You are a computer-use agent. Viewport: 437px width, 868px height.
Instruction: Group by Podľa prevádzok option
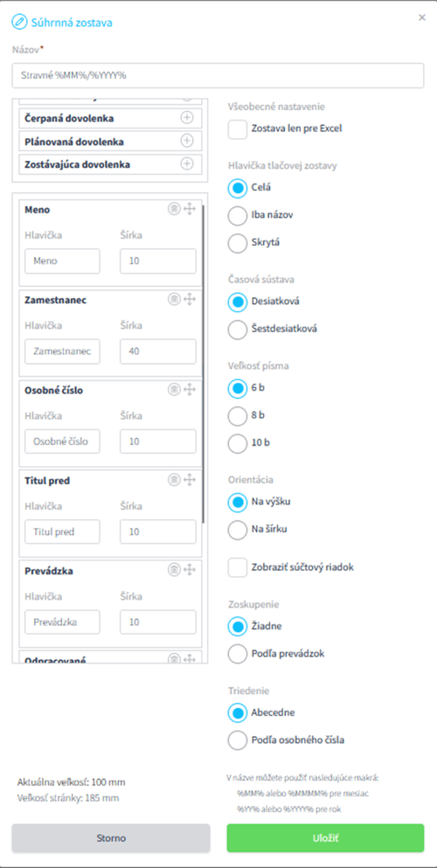pyautogui.click(x=238, y=654)
